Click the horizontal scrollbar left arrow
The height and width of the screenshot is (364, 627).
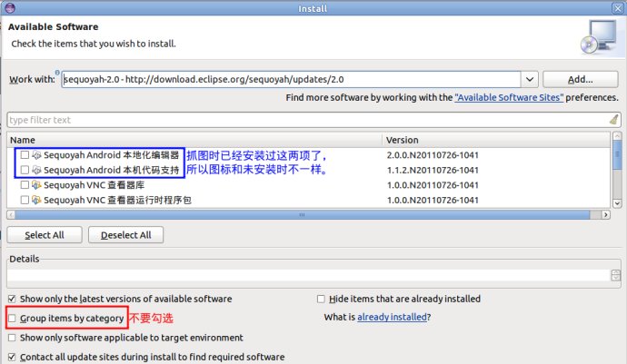pos(11,215)
